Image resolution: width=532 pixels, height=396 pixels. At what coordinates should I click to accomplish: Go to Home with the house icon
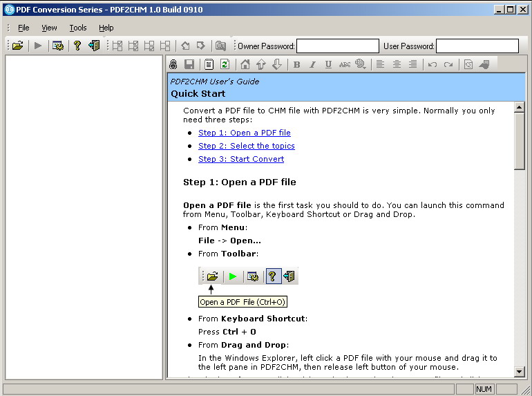pos(245,64)
